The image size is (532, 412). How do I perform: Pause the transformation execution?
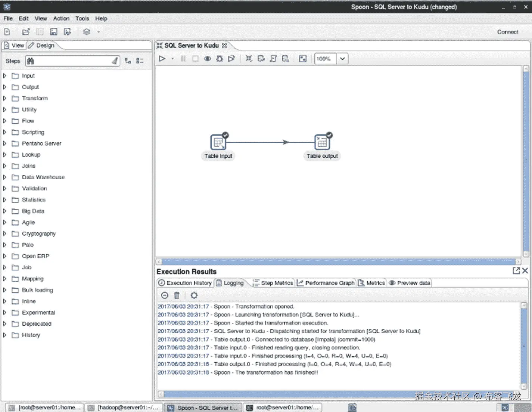(x=183, y=58)
